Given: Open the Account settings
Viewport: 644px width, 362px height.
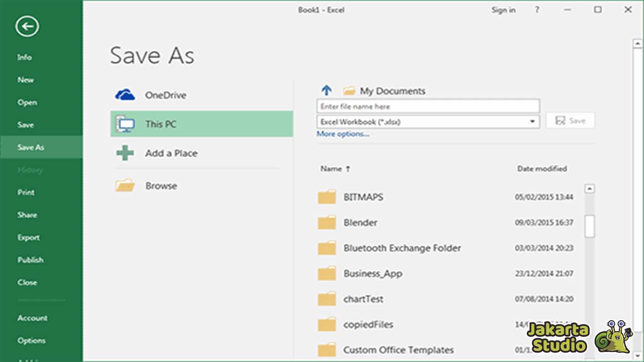Looking at the screenshot, I should coord(32,318).
